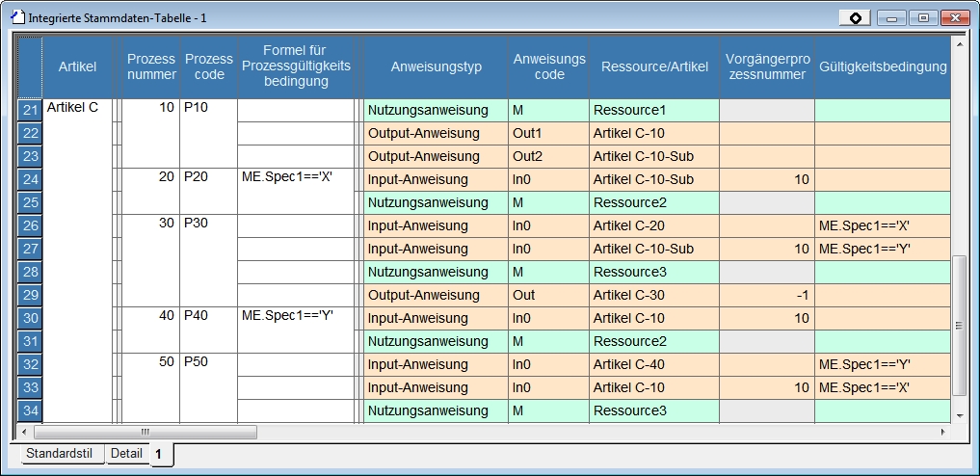Screen dimensions: 980x476
Task: Select the 'Artikel C-10-Sub' cell in row 23
Action: tap(654, 156)
